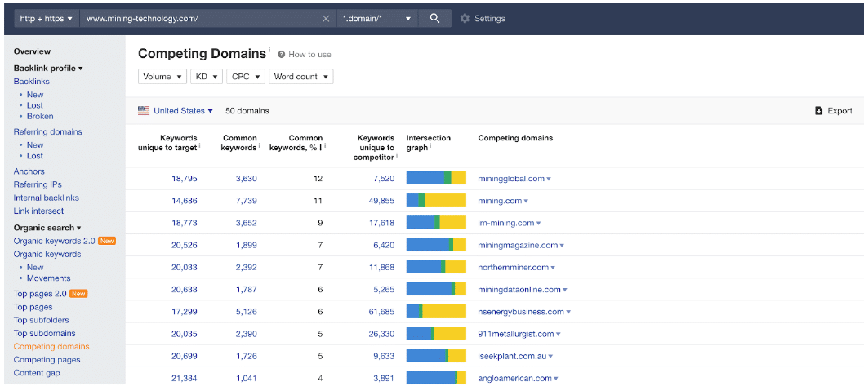Click Keywords unique to competitor header
Image resolution: width=868 pixels, height=391 pixels.
tap(376, 147)
